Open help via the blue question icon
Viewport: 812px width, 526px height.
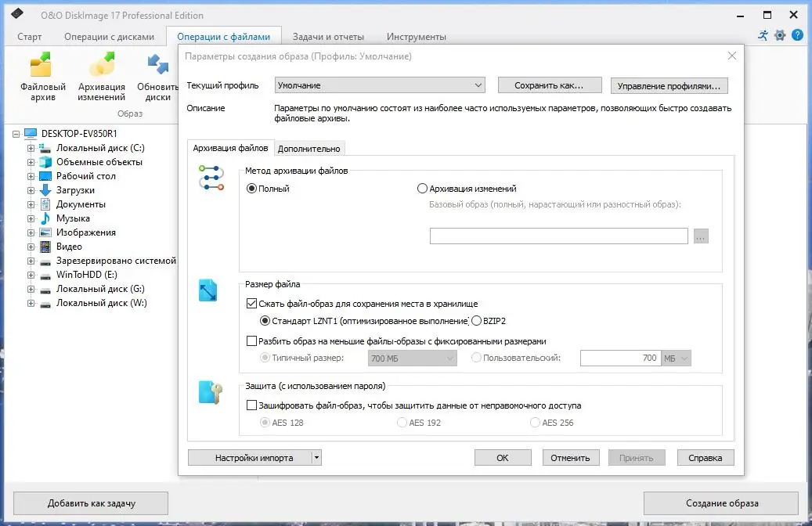tap(797, 36)
